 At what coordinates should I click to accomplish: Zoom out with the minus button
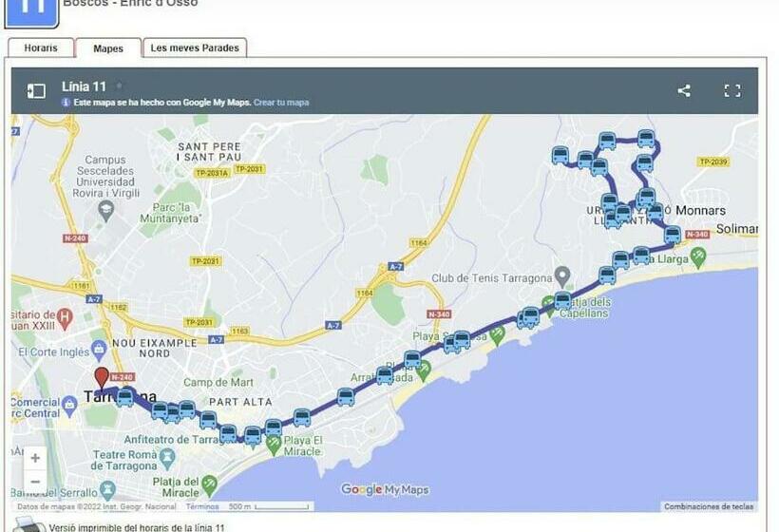[35, 482]
